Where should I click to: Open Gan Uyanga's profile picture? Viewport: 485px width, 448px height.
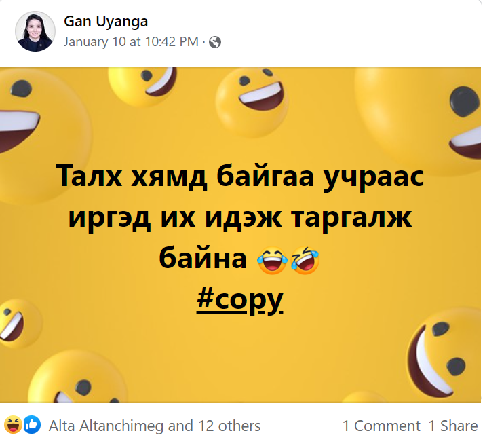point(35,31)
